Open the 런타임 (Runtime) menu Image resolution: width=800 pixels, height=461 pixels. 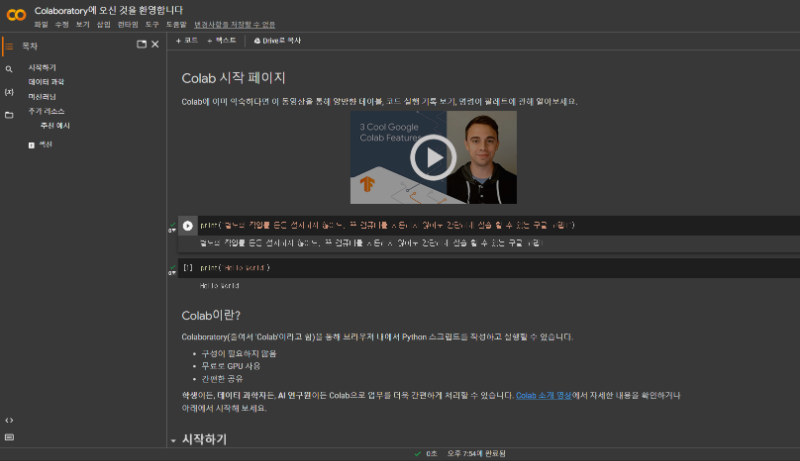(128, 24)
